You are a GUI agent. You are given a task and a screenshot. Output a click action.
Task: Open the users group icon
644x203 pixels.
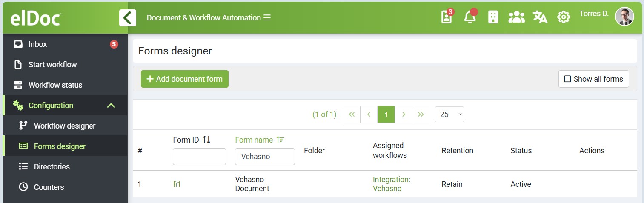pos(516,17)
